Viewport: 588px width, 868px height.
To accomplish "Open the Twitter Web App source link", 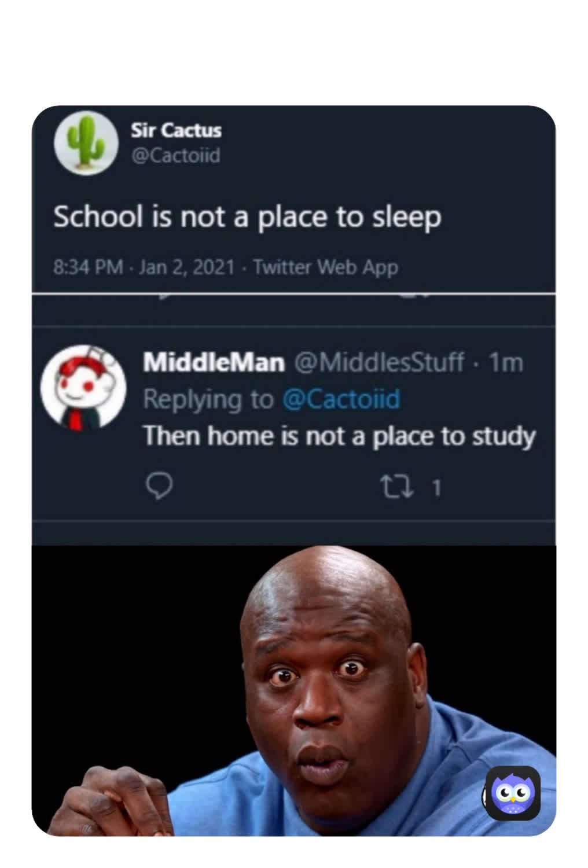I will (325, 267).
